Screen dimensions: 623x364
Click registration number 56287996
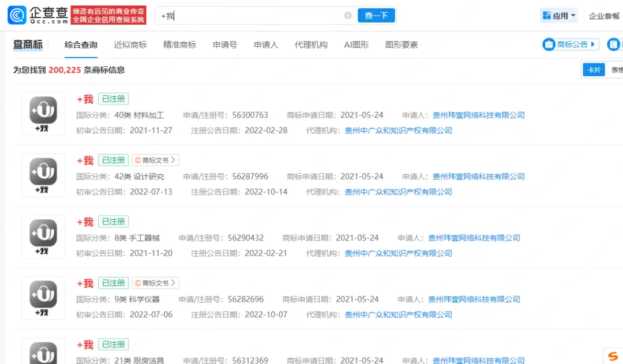coord(250,177)
